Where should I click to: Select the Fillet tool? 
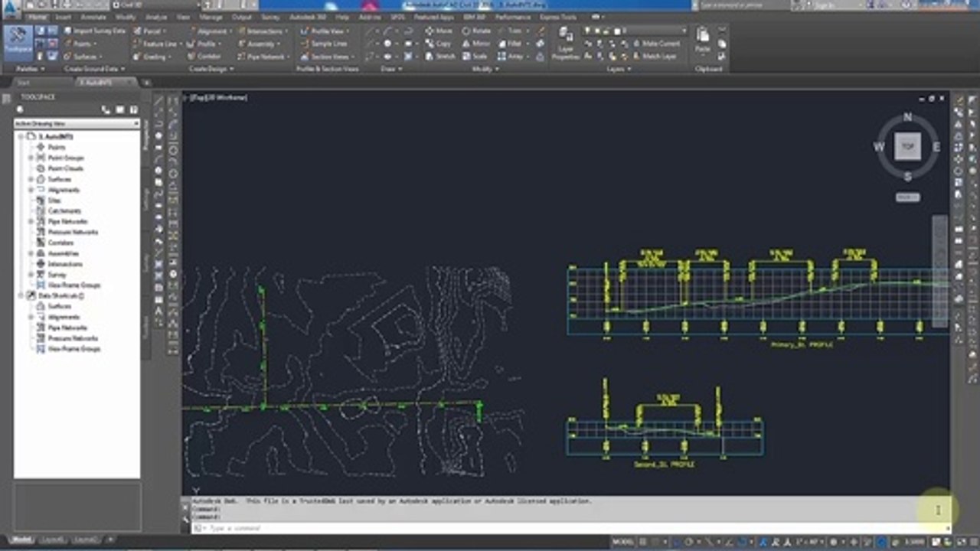pos(511,44)
